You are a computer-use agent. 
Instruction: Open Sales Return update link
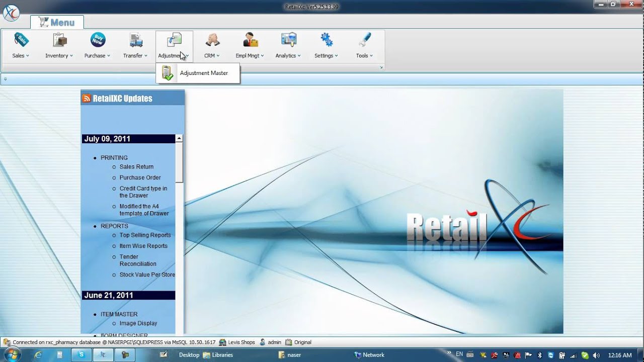136,167
